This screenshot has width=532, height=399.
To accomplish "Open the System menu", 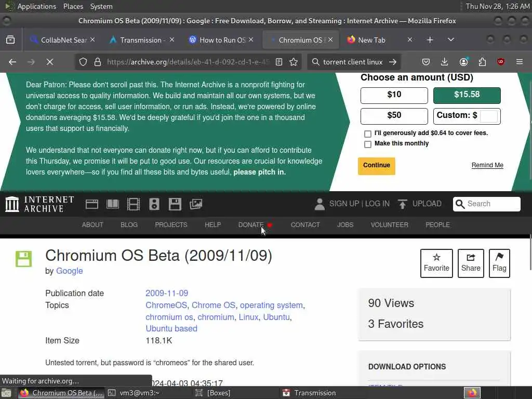I will click(x=101, y=6).
